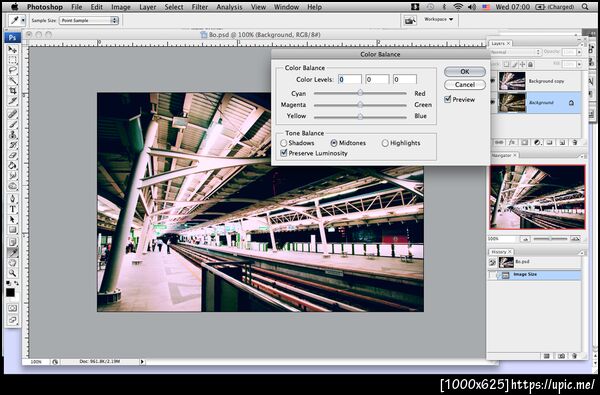Cancel the Color Balance dialog

(465, 85)
